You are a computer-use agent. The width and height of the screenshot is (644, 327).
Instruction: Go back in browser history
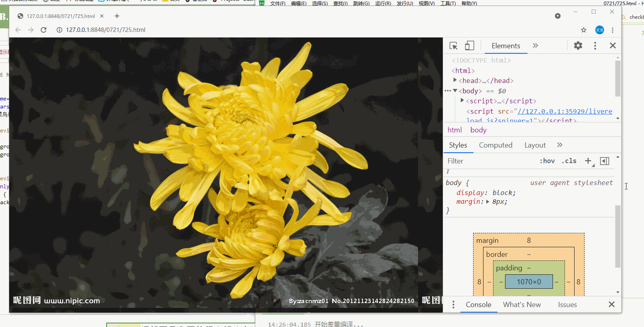pyautogui.click(x=18, y=30)
